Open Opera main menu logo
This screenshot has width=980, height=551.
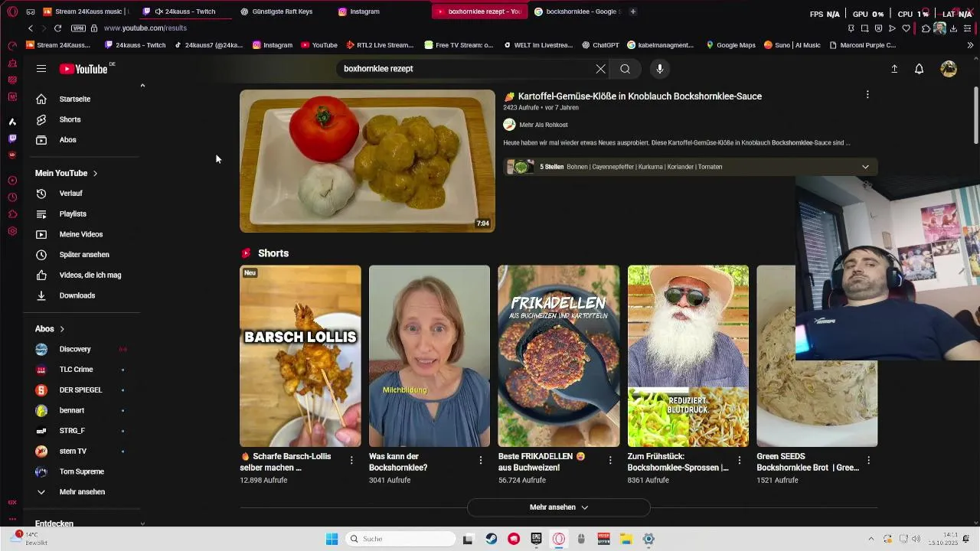tap(12, 11)
